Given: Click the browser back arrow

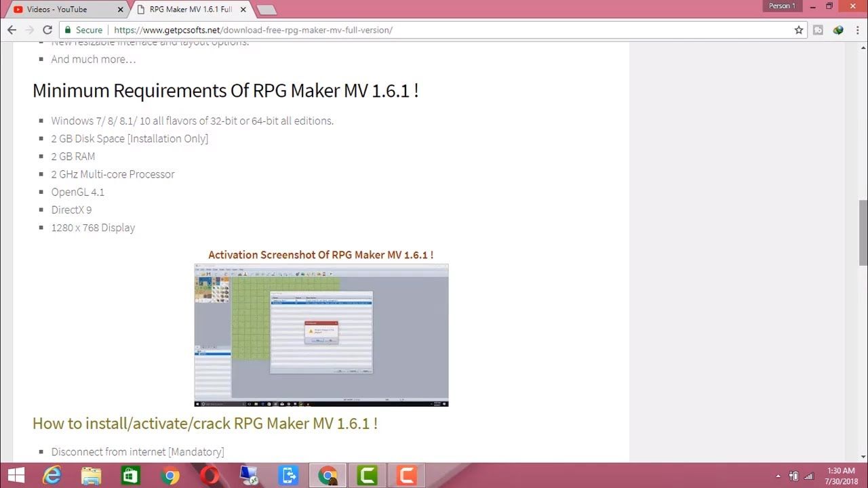Looking at the screenshot, I should [x=12, y=30].
